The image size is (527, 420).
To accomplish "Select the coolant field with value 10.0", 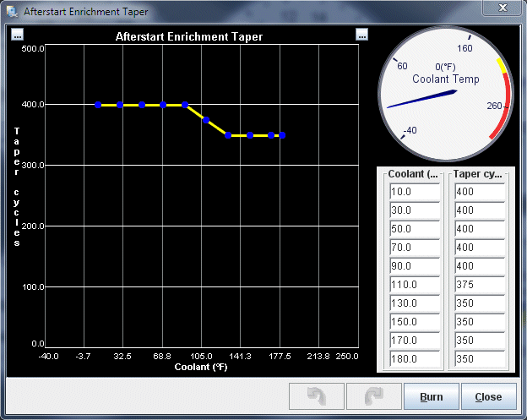I will click(x=415, y=192).
